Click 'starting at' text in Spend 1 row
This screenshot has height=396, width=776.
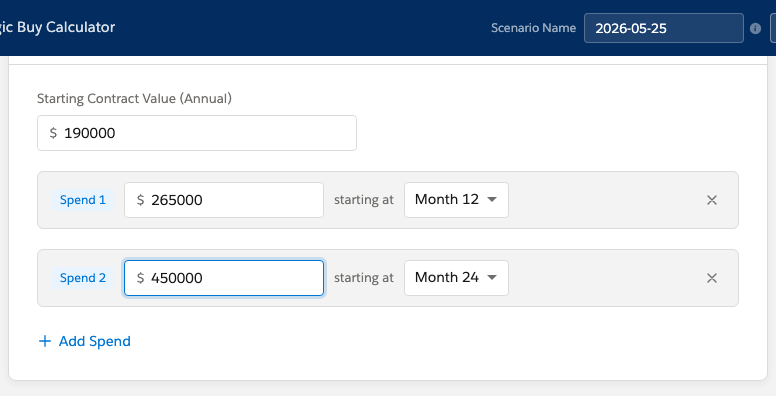point(364,200)
